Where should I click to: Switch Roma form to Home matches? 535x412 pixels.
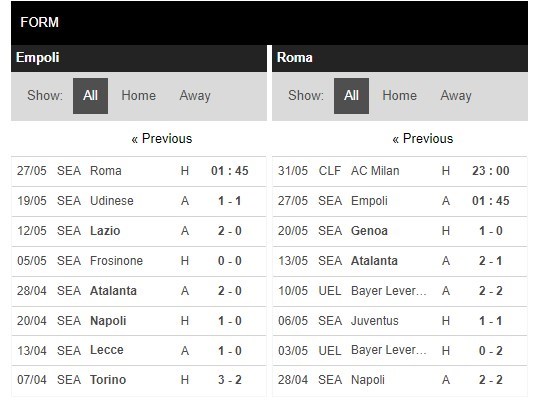point(400,95)
